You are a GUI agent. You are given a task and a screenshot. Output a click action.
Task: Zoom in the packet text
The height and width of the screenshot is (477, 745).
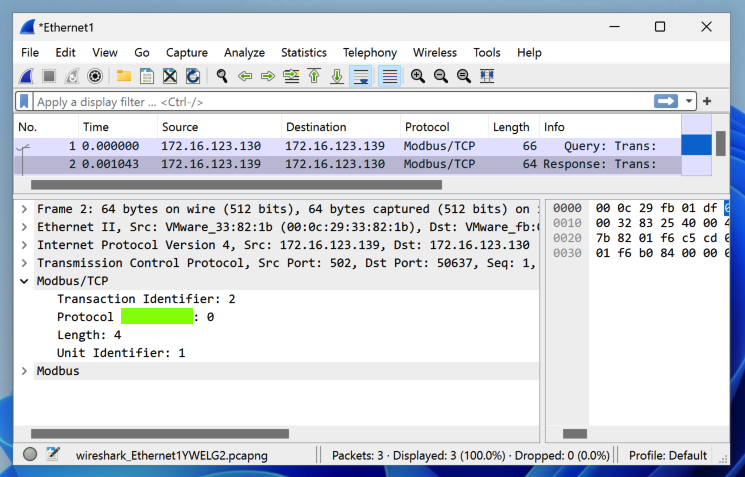click(x=418, y=76)
